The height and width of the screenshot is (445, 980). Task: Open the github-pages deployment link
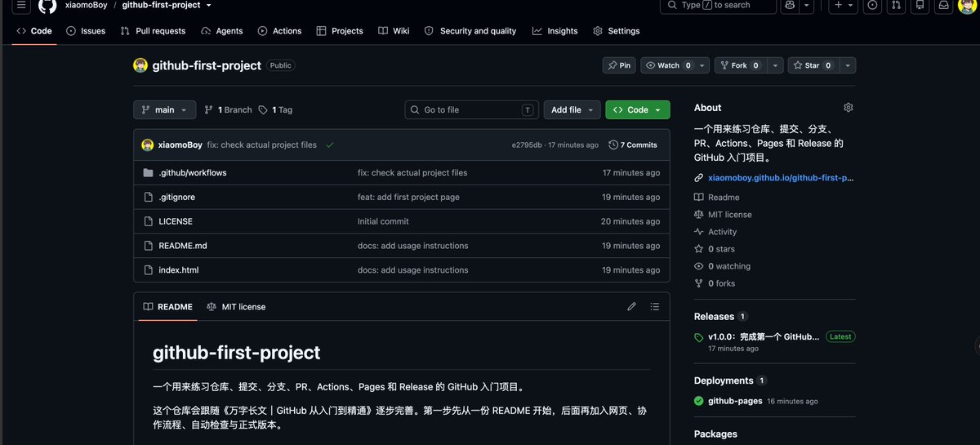[735, 401]
